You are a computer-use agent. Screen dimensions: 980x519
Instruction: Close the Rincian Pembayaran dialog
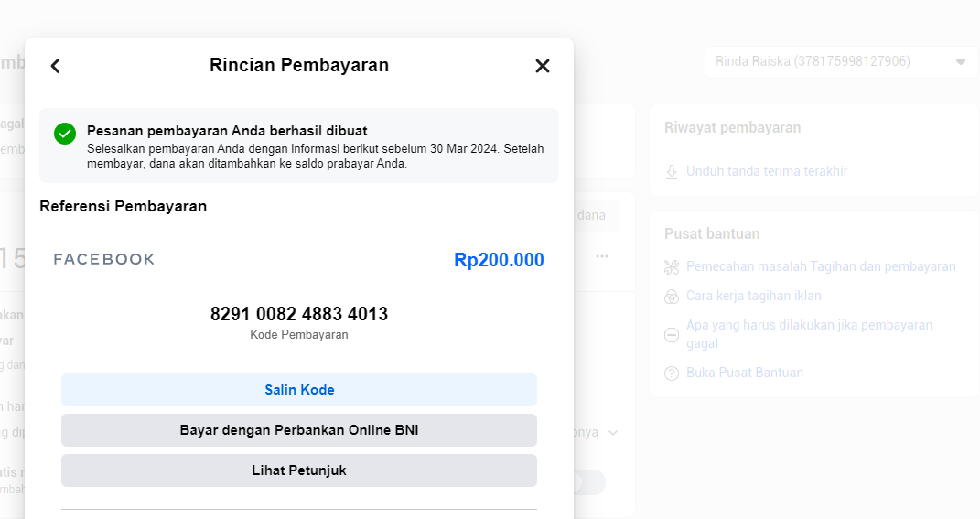point(543,66)
